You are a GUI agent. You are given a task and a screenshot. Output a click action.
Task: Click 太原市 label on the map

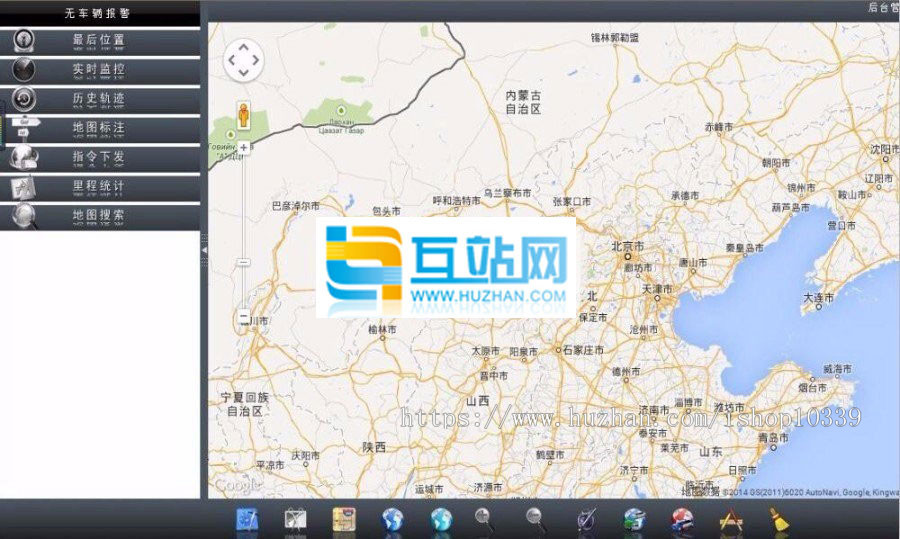486,351
